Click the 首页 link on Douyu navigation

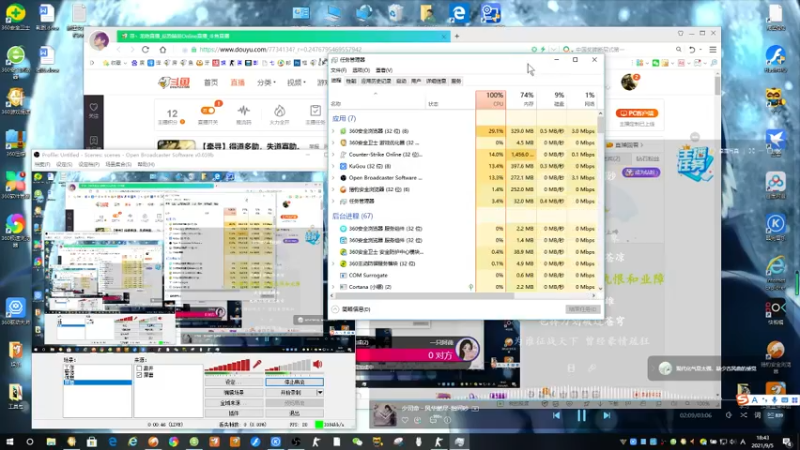pyautogui.click(x=211, y=83)
